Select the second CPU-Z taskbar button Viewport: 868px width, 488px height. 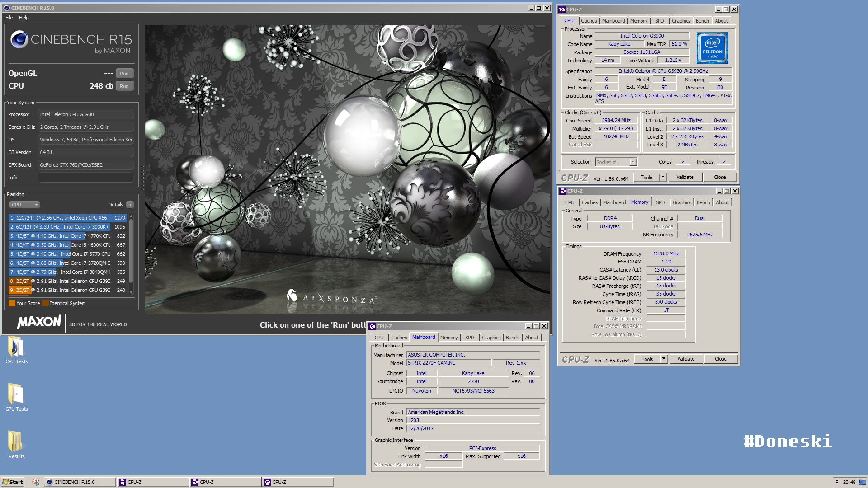click(x=225, y=482)
